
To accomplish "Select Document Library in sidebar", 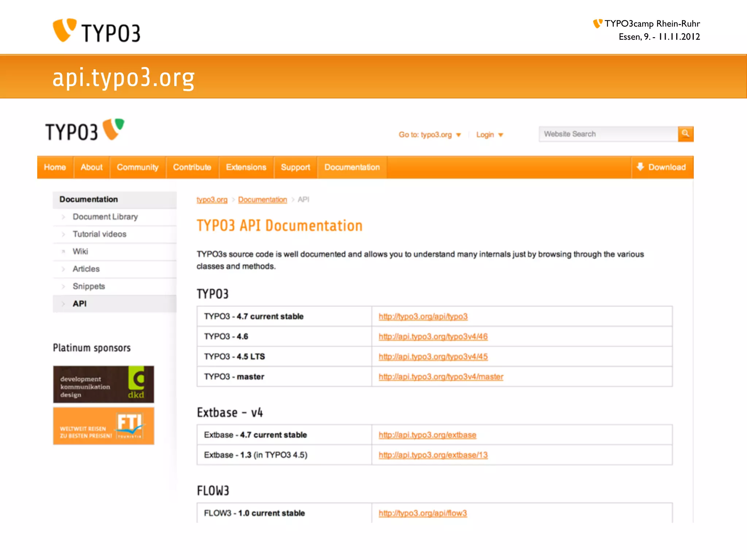I will tap(115, 217).
